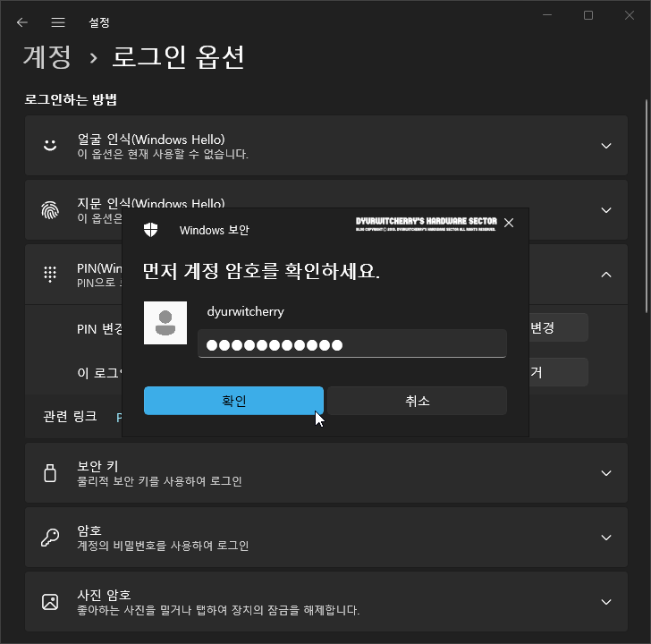Click 물리적 보안 키를 사용하여 로그인 text

pos(159,481)
